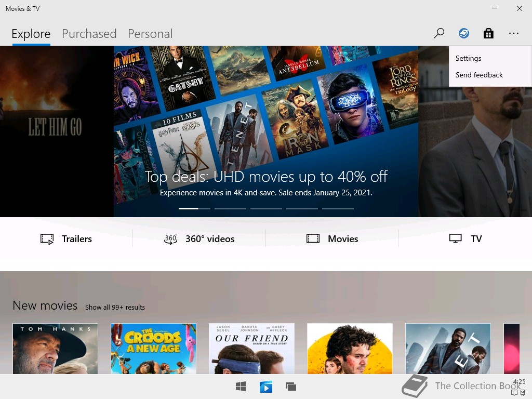
Task: Jump to the third carousel slide indicator
Action: click(x=266, y=208)
